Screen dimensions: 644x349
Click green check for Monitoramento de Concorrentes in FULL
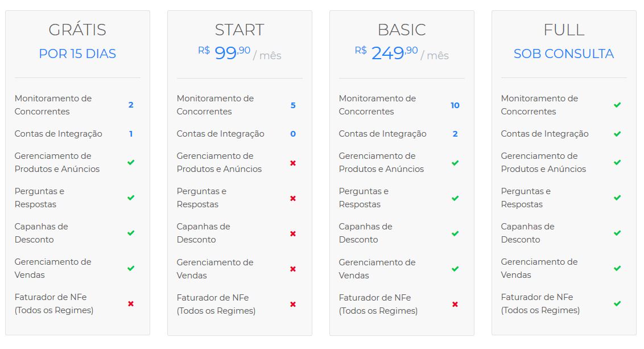(617, 105)
